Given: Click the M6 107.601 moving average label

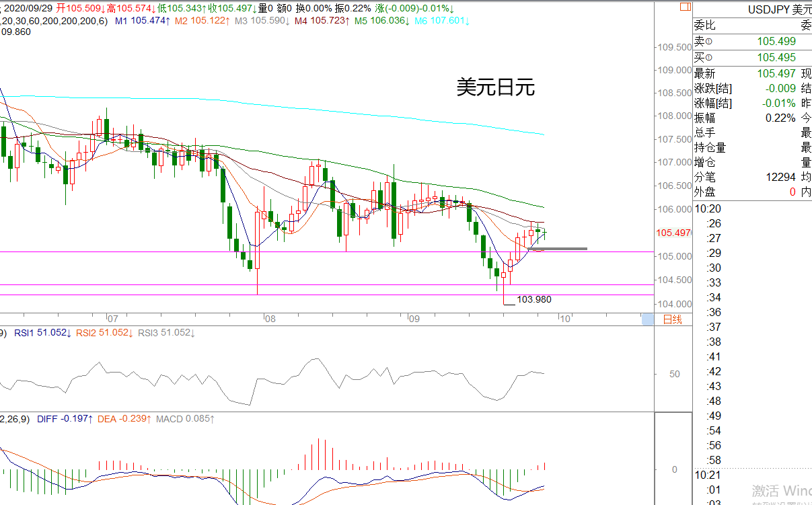Looking at the screenshot, I should [x=442, y=21].
